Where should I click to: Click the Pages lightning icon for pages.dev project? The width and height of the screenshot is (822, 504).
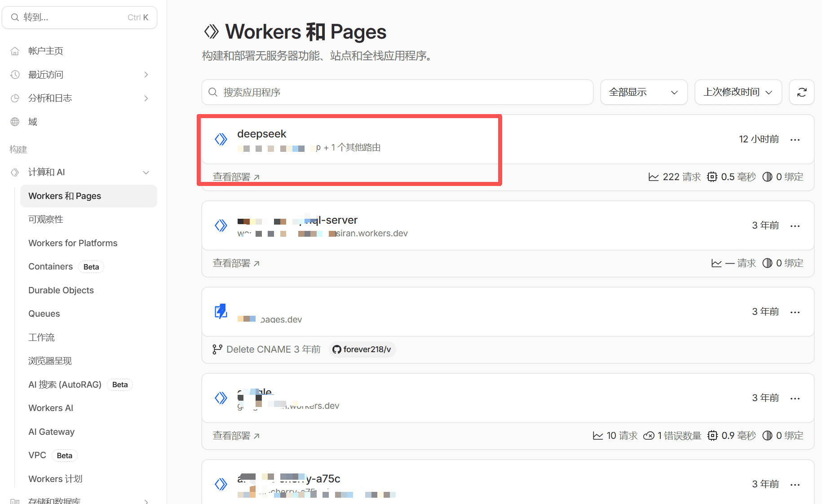pos(221,311)
